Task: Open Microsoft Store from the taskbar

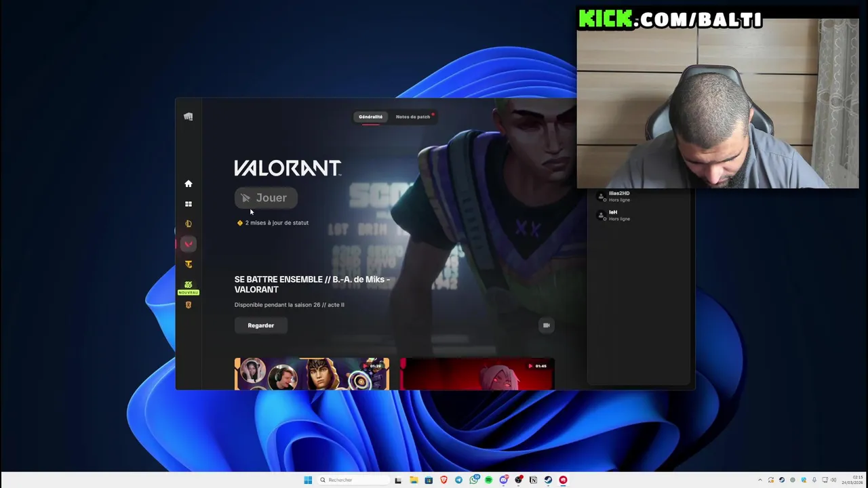Action: point(429,480)
